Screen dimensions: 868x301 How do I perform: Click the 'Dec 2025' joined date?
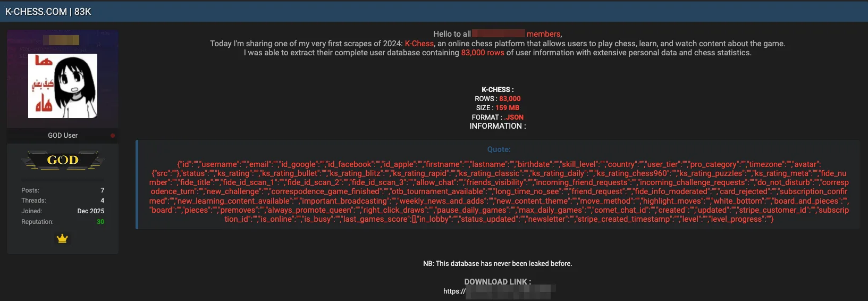(91, 211)
